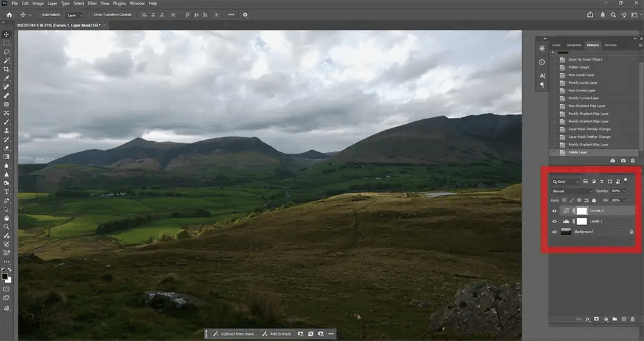The height and width of the screenshot is (341, 644).
Task: Select the Hand tool
Action: click(x=6, y=218)
